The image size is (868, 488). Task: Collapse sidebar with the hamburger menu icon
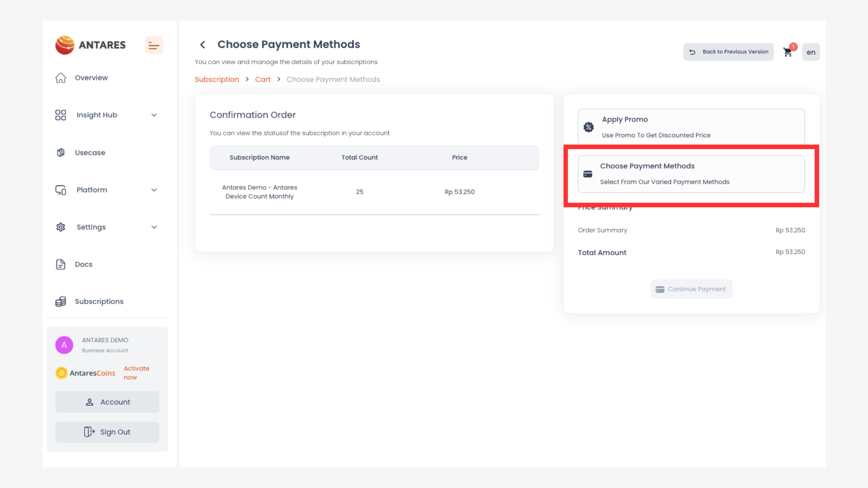pyautogui.click(x=154, y=46)
